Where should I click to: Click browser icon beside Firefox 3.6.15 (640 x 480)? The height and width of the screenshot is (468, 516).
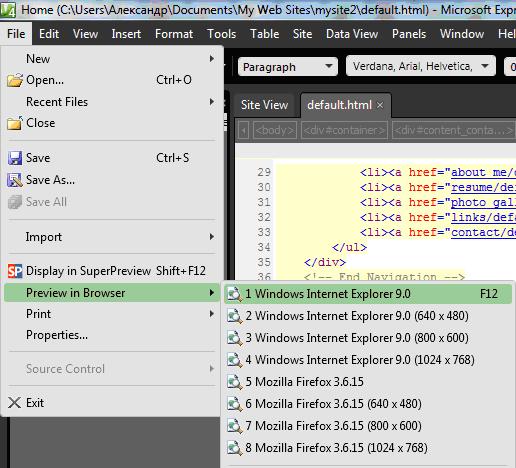point(235,404)
